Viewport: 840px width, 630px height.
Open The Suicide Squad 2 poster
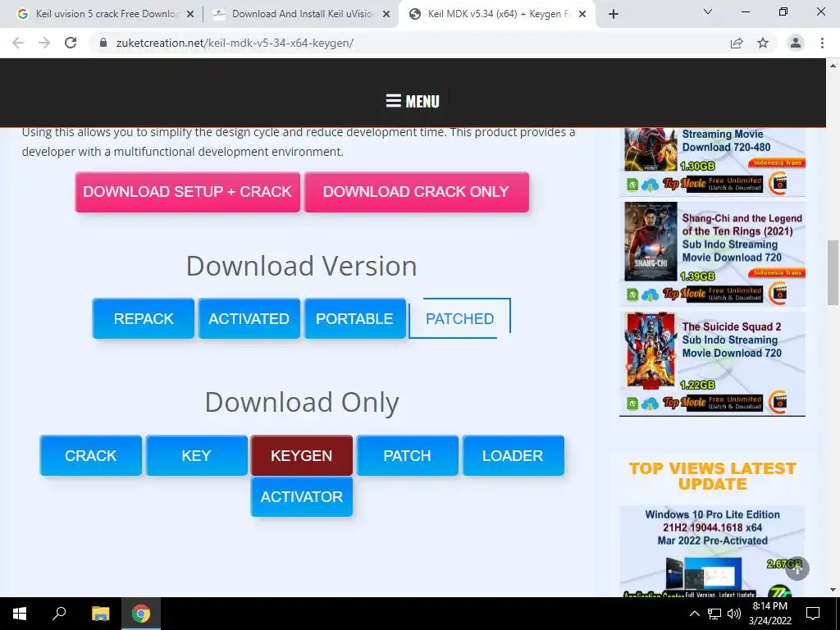651,351
